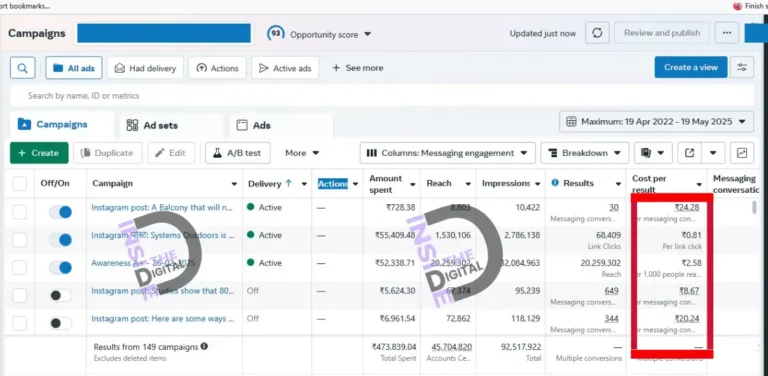Click the Edit button

(171, 153)
